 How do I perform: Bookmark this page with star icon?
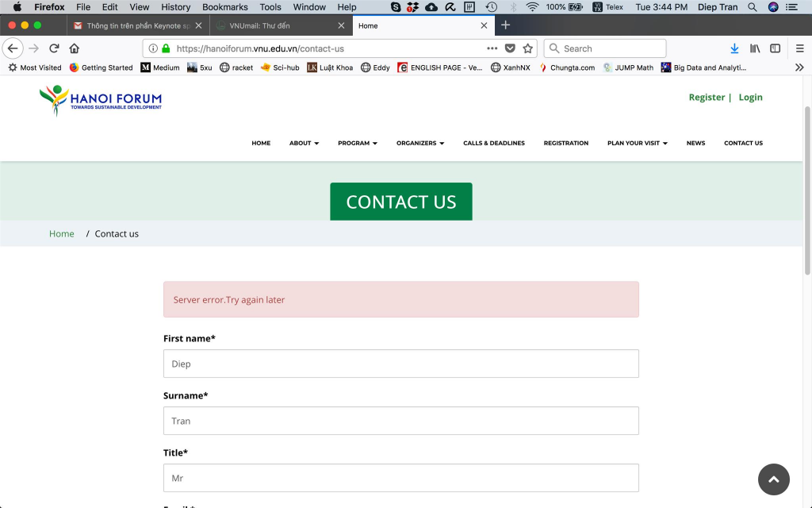tap(528, 48)
